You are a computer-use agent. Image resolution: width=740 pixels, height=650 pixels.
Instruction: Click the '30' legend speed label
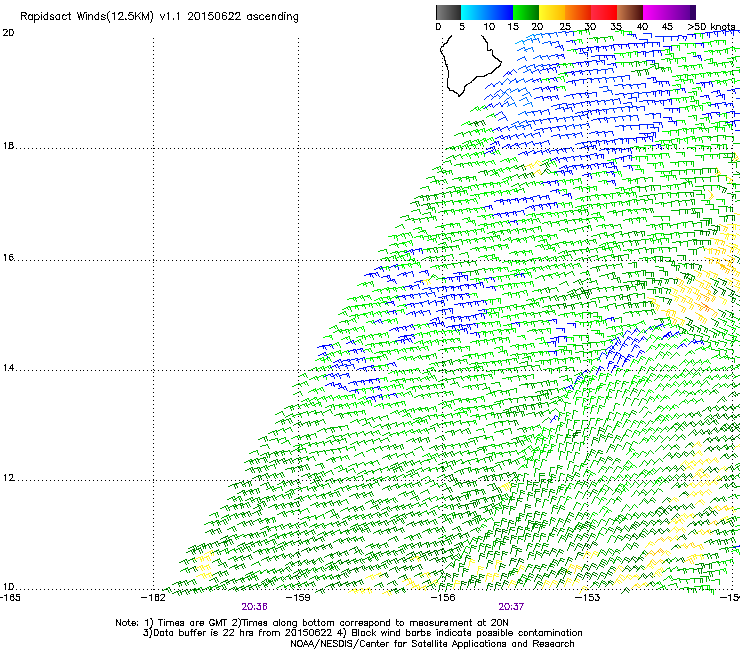tap(590, 27)
